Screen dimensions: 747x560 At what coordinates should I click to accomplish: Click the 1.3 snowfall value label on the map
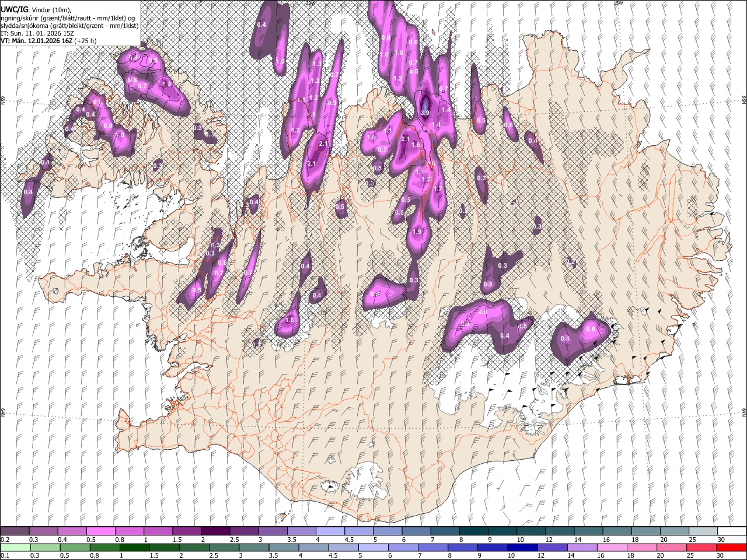pyautogui.click(x=317, y=63)
